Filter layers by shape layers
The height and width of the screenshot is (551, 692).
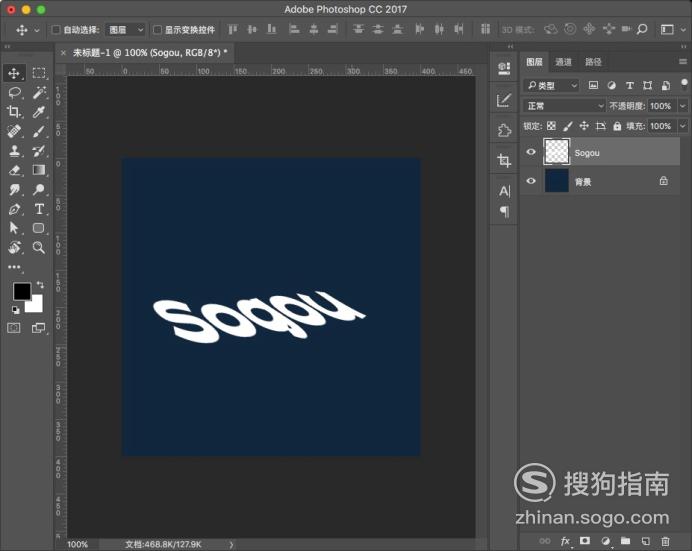(x=647, y=85)
